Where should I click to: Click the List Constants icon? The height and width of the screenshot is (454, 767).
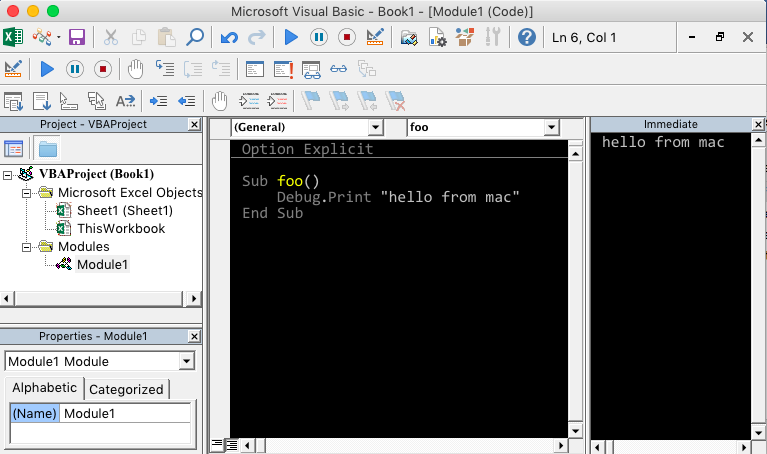click(42, 101)
